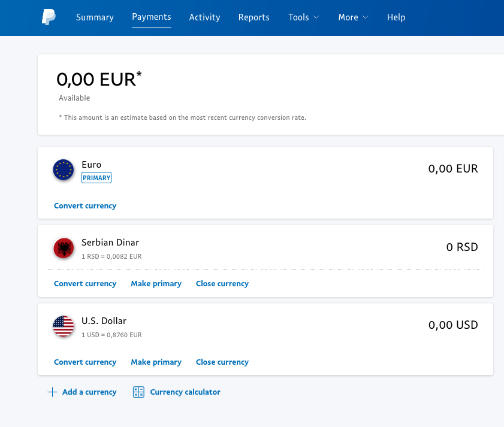Screen dimensions: 504x427
Task: Make U.S. Dollar the primary currency
Action: click(156, 362)
